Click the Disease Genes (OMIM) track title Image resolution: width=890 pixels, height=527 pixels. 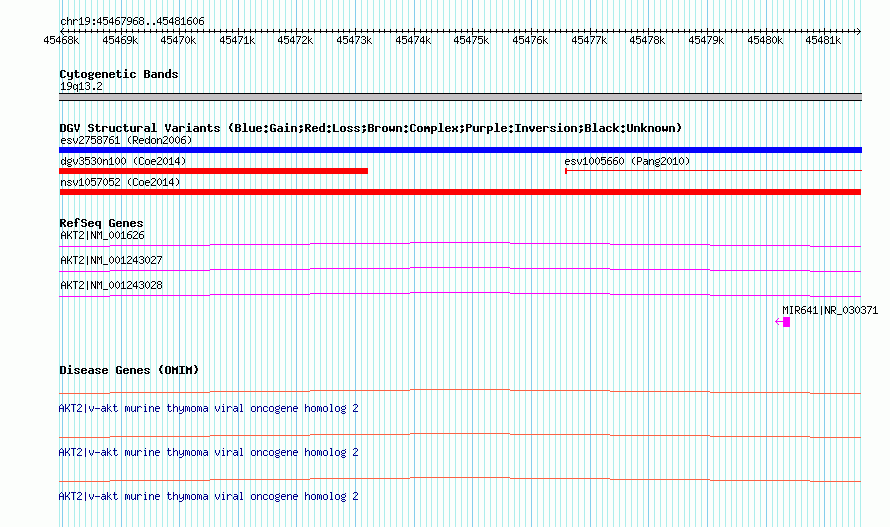129,370
